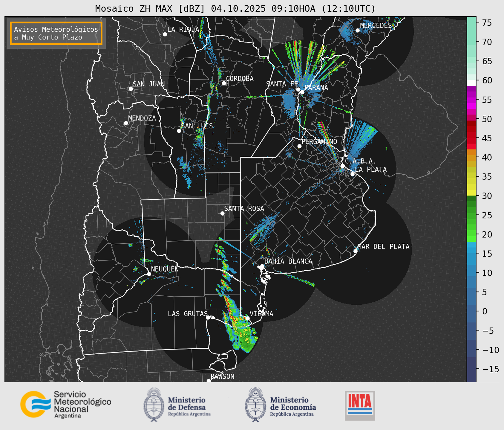The height and width of the screenshot is (430, 504).
Task: Click the red INTA logo
Action: (360, 405)
